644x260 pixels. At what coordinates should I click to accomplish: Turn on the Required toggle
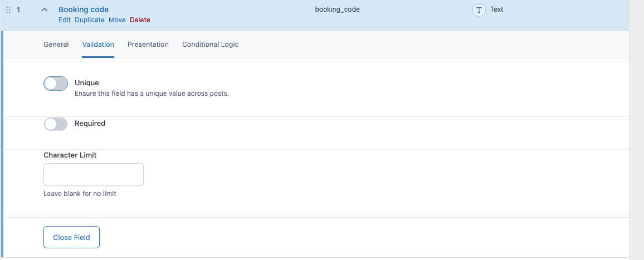(x=56, y=124)
